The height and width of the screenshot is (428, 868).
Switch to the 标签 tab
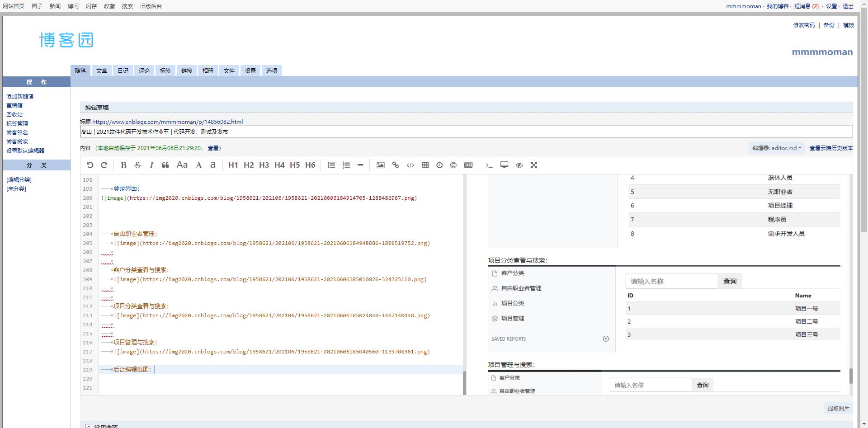(165, 71)
